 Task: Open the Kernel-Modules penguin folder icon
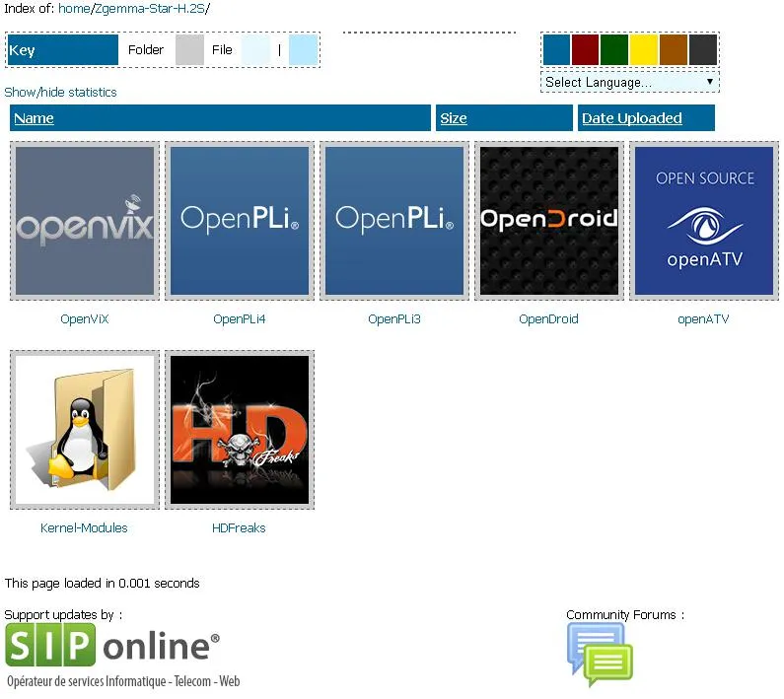[x=85, y=430]
